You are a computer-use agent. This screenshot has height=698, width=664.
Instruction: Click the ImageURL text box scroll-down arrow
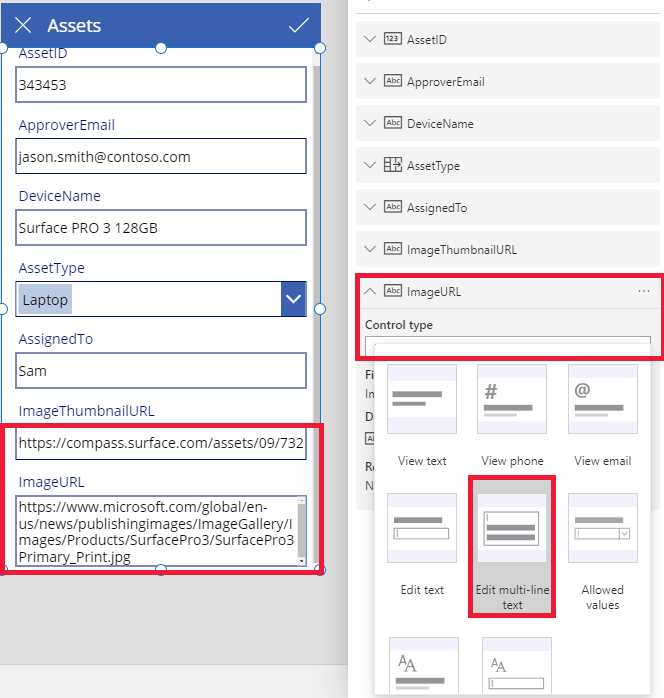click(x=302, y=561)
